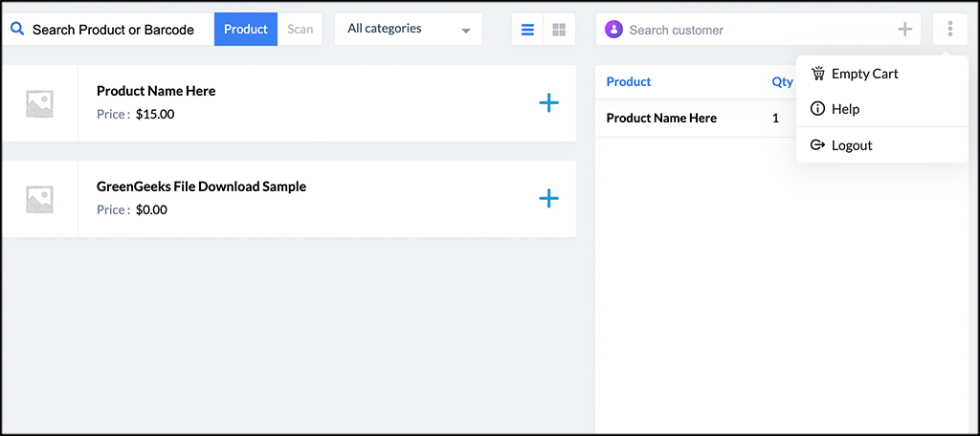Click the GreenGeeks product placeholder image
The image size is (980, 436).
(39, 199)
